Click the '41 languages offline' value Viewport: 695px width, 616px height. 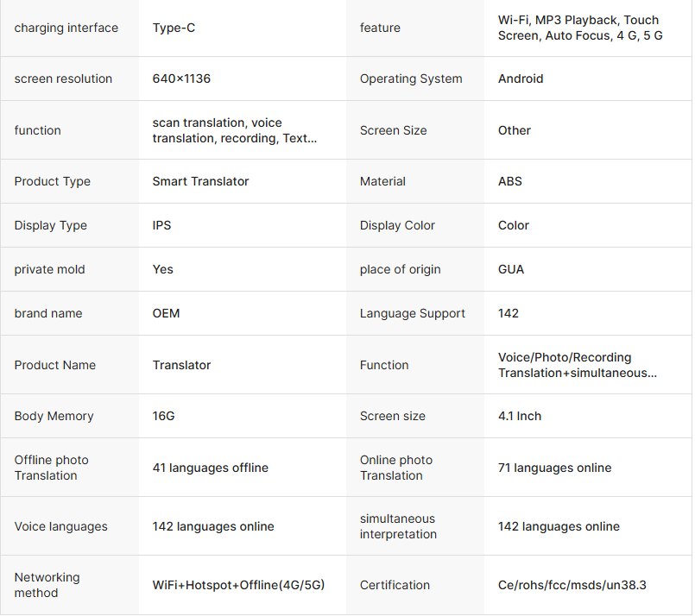210,468
